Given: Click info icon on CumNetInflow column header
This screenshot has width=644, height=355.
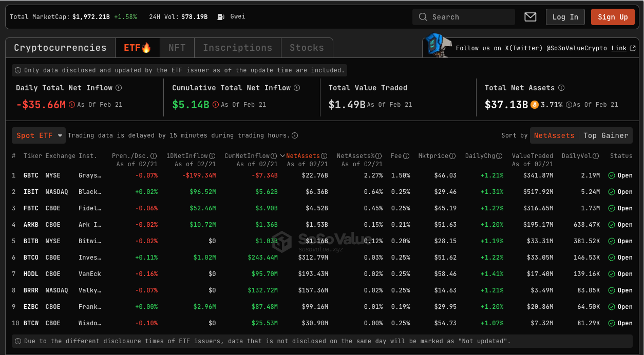Looking at the screenshot, I should (274, 156).
